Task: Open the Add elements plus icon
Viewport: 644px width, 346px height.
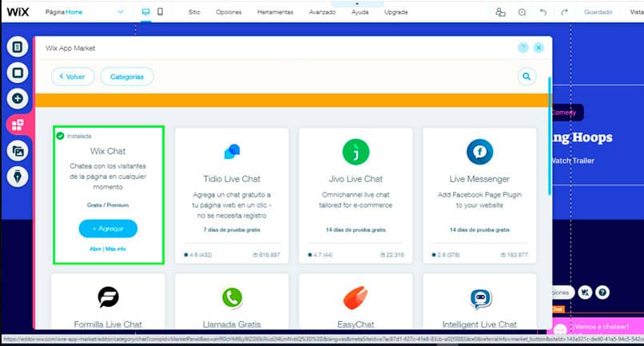Action: click(x=18, y=98)
